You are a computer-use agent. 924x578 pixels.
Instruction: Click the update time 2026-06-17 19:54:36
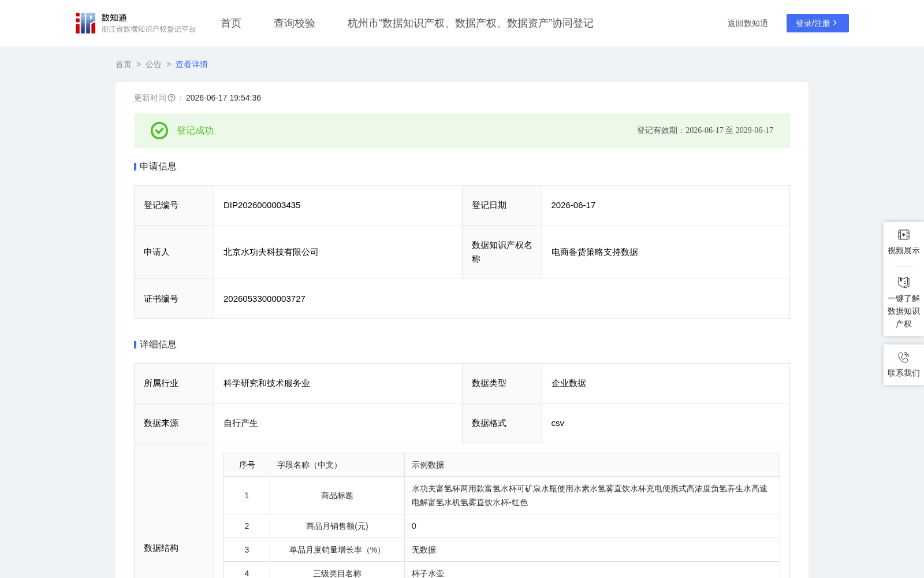[223, 98]
